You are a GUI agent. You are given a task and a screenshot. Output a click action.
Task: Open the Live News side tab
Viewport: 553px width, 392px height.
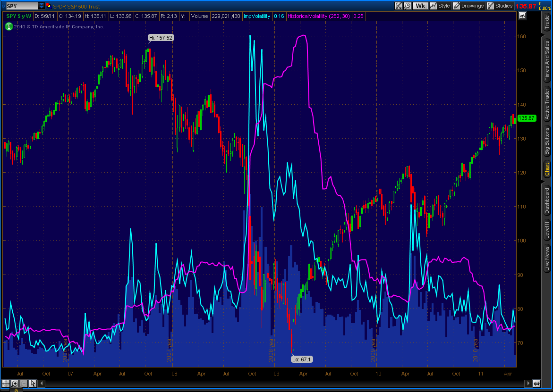[547, 258]
